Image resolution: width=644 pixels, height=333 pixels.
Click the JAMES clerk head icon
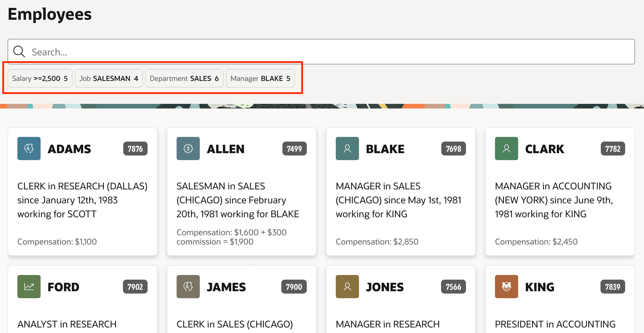click(x=188, y=287)
